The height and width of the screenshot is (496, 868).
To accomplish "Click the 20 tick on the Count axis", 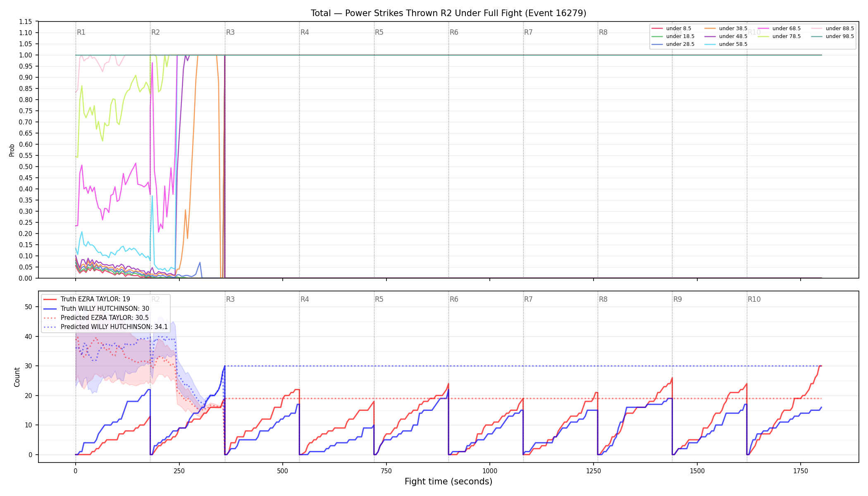I will (x=29, y=396).
